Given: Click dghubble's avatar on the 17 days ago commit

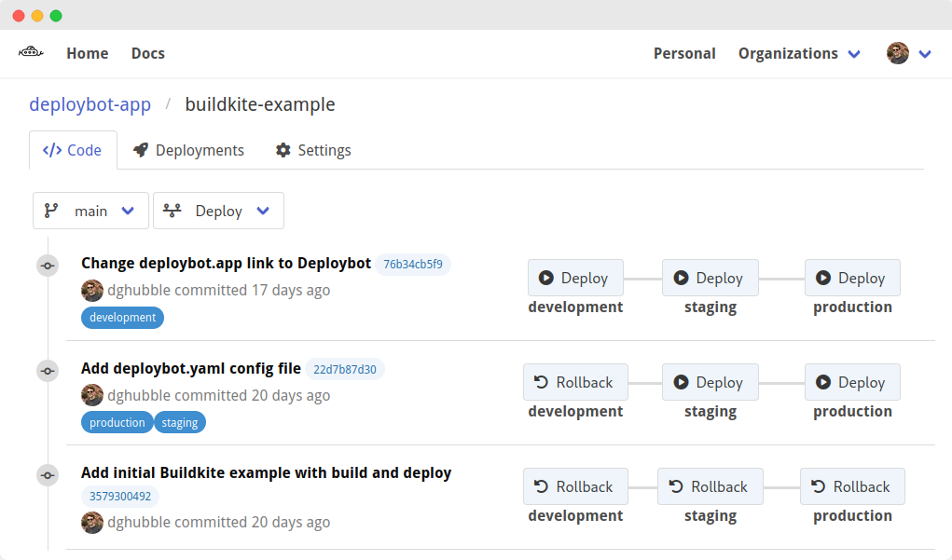Looking at the screenshot, I should 92,290.
